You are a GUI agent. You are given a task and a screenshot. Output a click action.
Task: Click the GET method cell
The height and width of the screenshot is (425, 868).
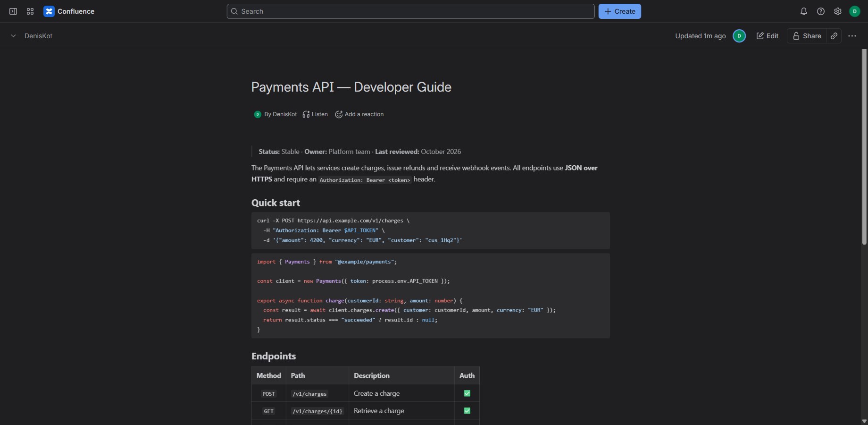269,411
